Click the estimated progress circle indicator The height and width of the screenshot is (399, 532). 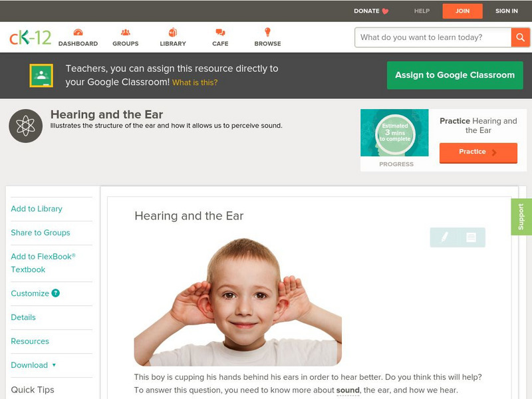pos(395,133)
